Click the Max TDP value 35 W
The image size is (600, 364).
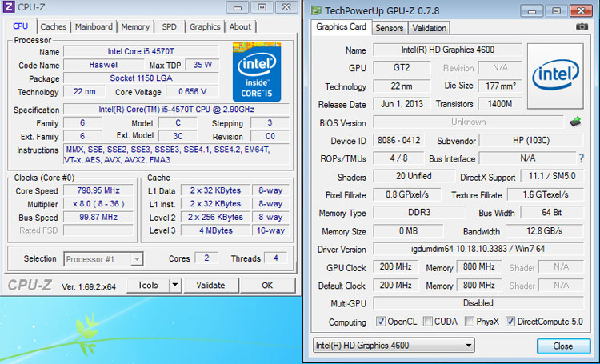pyautogui.click(x=202, y=65)
